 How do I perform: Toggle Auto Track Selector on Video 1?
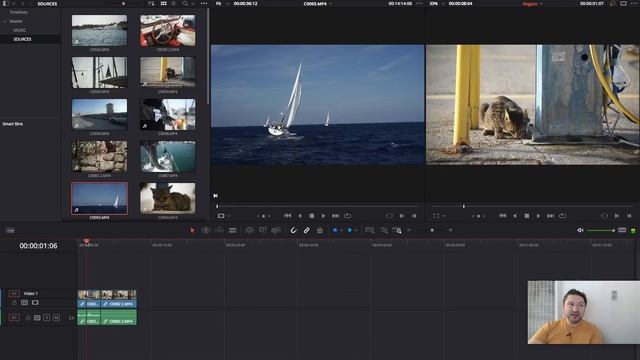click(24, 302)
